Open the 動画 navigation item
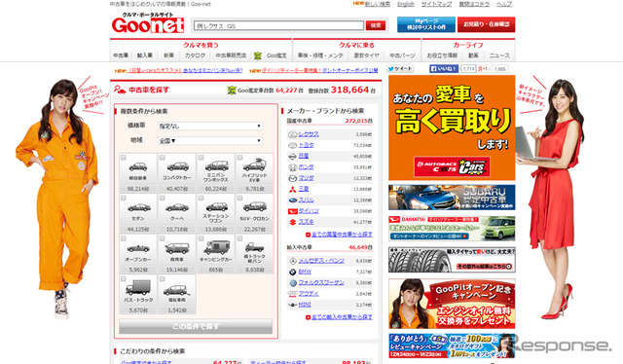The height and width of the screenshot is (364, 623). (x=473, y=55)
